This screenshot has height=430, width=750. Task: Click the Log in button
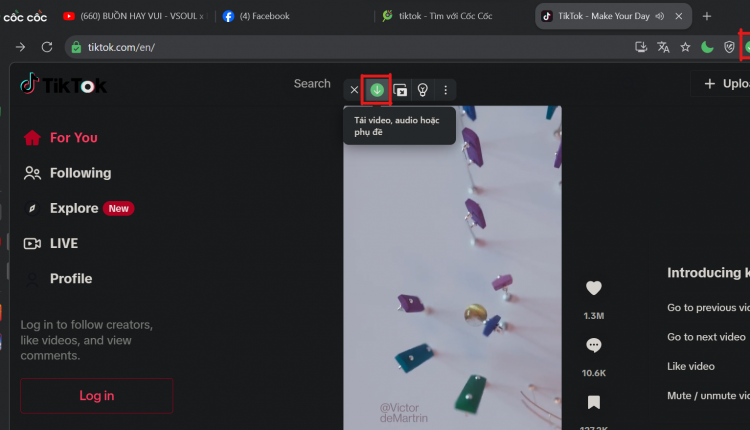coord(97,396)
